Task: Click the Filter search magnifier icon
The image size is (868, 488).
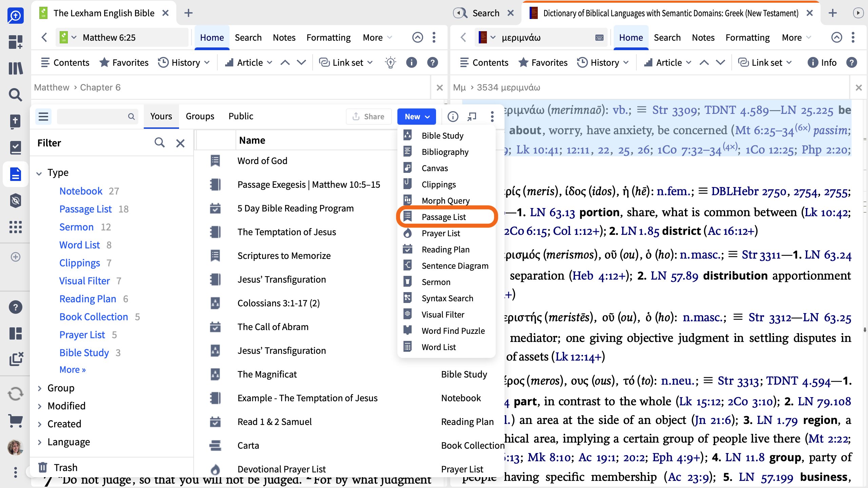Action: [159, 143]
